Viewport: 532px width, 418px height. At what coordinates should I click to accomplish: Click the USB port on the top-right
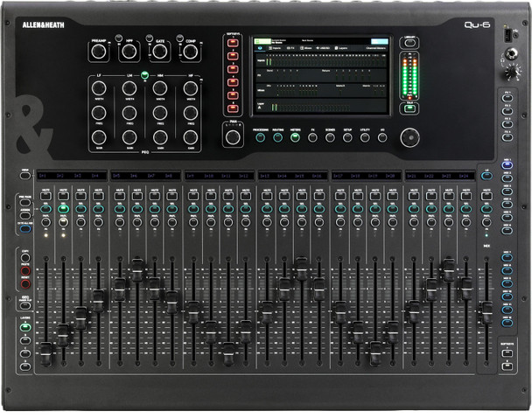pos(508,36)
